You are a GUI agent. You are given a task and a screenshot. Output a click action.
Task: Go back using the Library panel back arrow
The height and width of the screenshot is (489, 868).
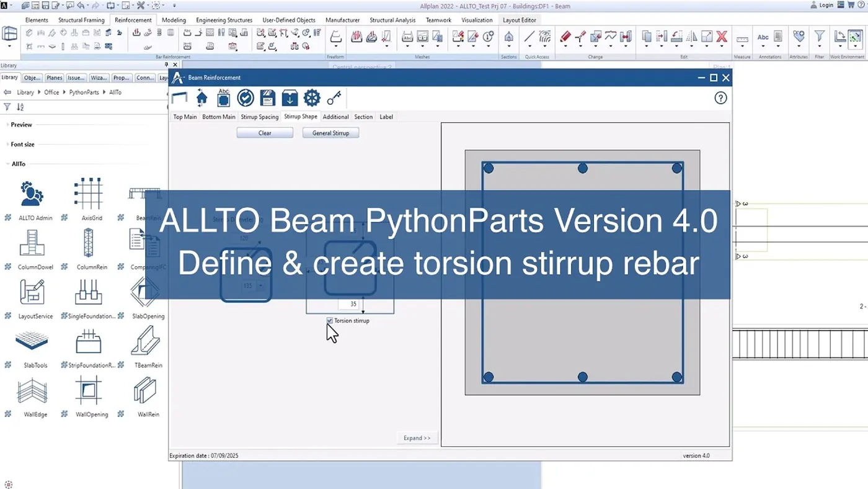tap(7, 92)
